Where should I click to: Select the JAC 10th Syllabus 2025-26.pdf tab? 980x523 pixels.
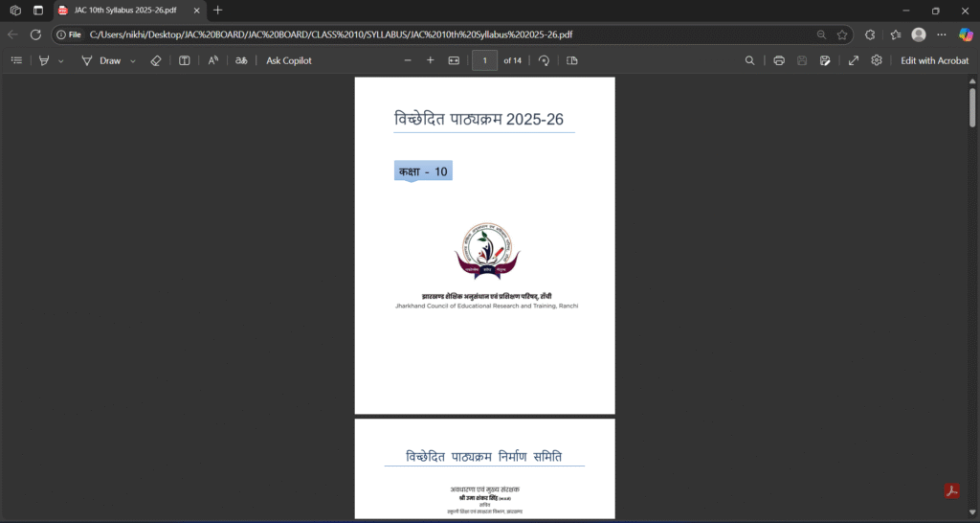(130, 11)
